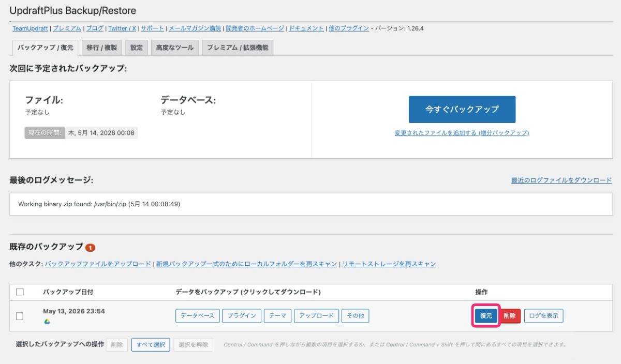Open the 移行 / 複製 tab
This screenshot has width=621, height=364.
[x=101, y=48]
